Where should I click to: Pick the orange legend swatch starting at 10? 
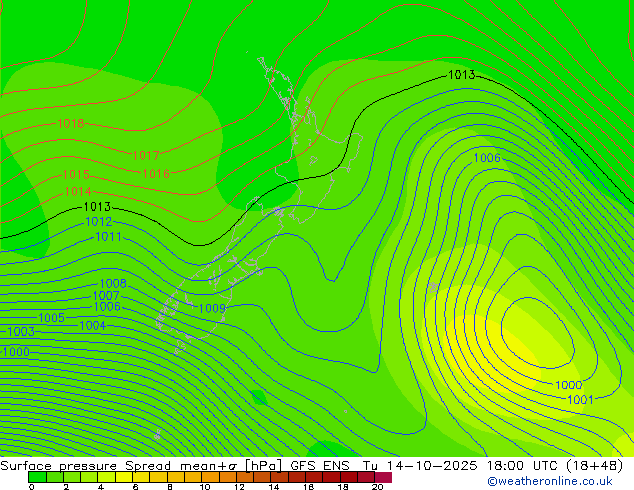pyautogui.click(x=210, y=477)
